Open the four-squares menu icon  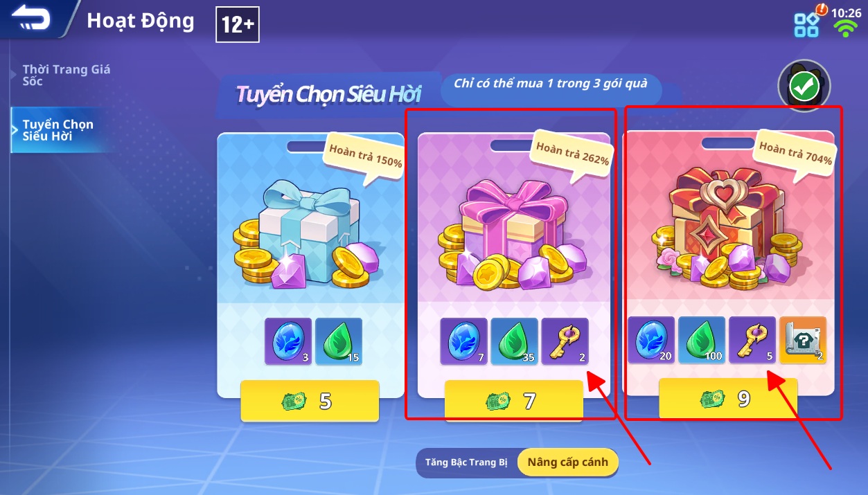coord(806,24)
